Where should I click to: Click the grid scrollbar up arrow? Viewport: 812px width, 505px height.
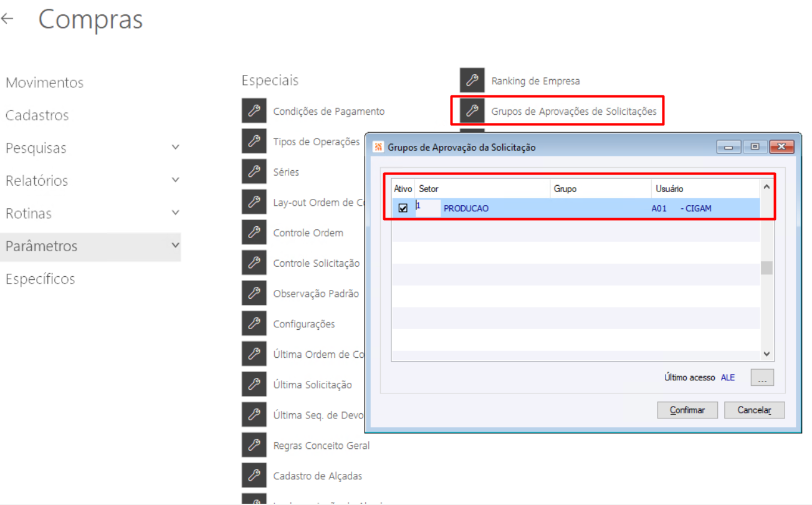(767, 187)
